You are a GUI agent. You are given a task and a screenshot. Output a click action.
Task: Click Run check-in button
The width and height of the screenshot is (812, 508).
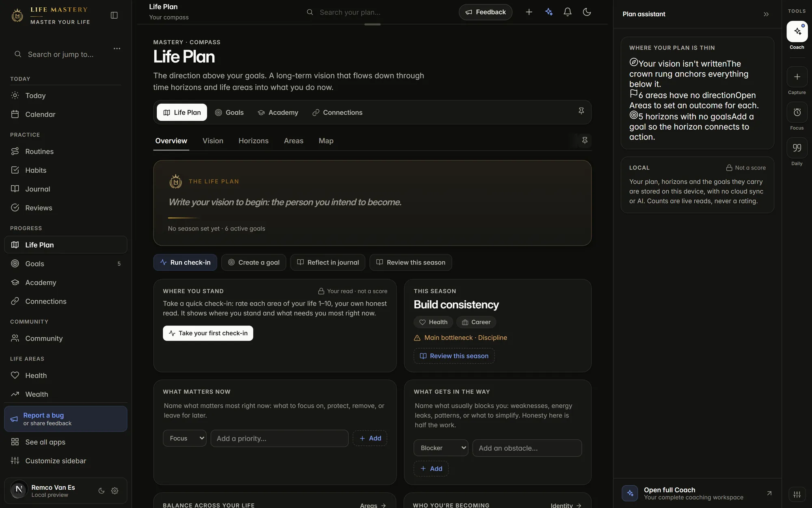coord(185,263)
